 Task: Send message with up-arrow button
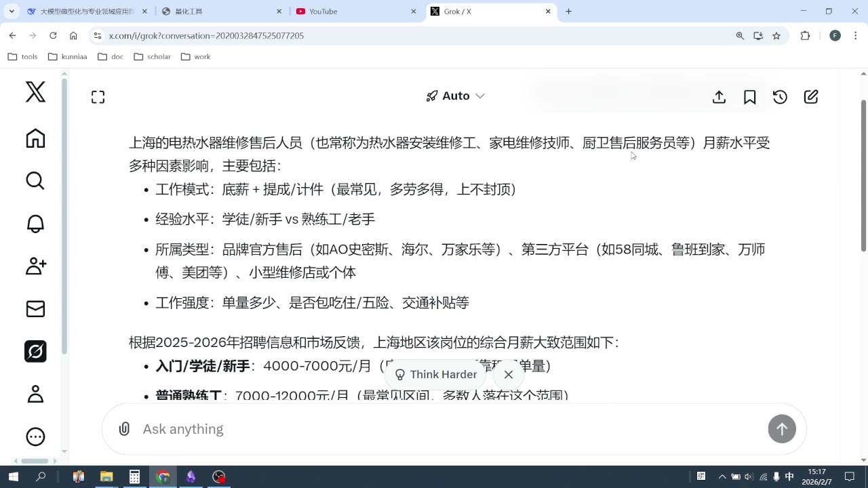click(782, 429)
